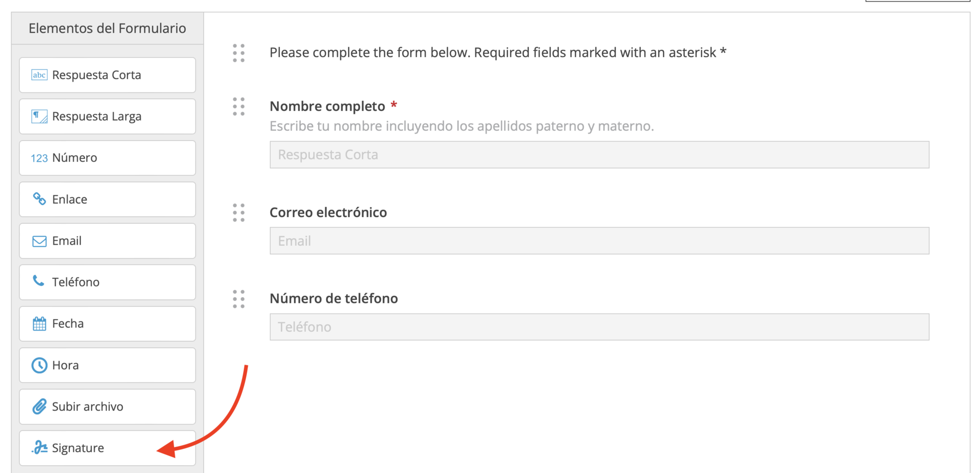Screen dimensions: 980x473
Task: Select the Respuesta Corta element icon
Action: pos(39,75)
